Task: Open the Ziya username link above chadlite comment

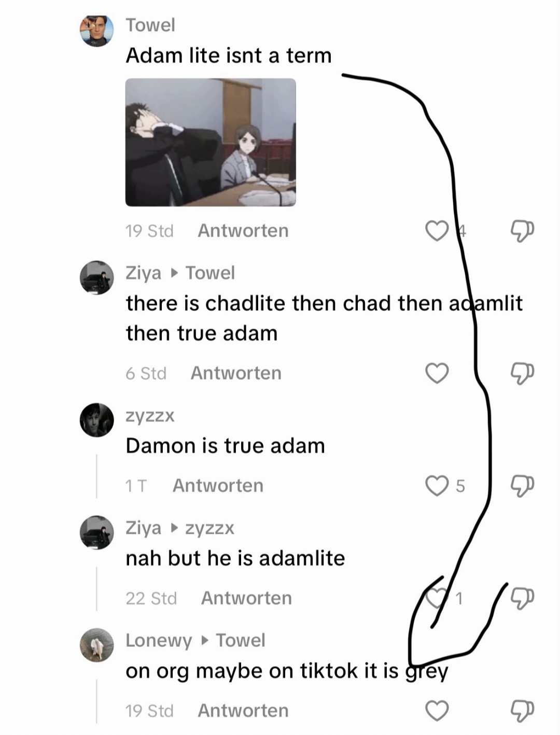Action: coord(143,273)
